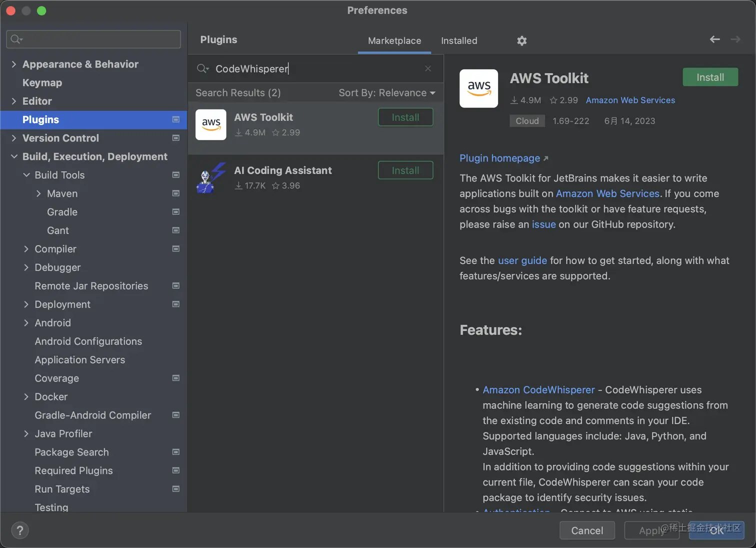Click the Cloud tag in plugin details
This screenshot has width=756, height=548.
(527, 121)
